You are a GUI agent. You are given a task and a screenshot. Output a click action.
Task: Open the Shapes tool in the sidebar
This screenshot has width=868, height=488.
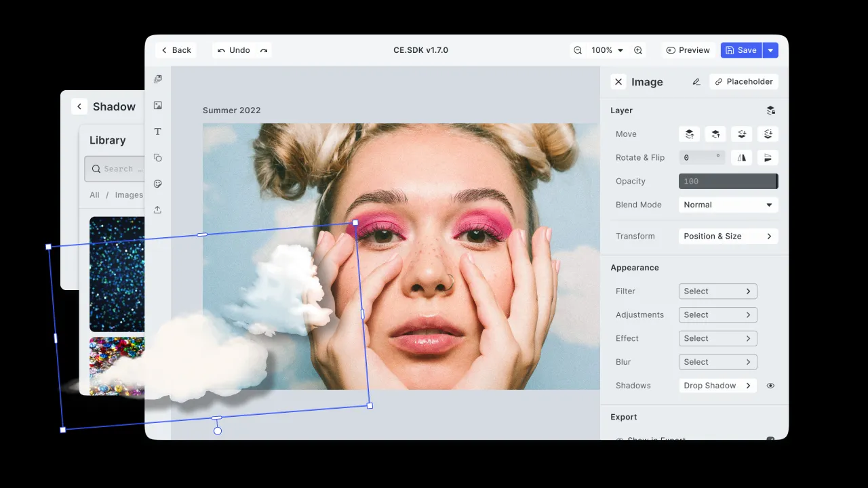click(158, 158)
